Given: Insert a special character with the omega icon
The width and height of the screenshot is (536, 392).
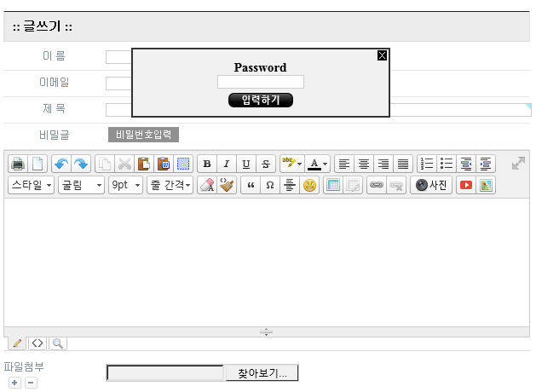Looking at the screenshot, I should [x=269, y=185].
